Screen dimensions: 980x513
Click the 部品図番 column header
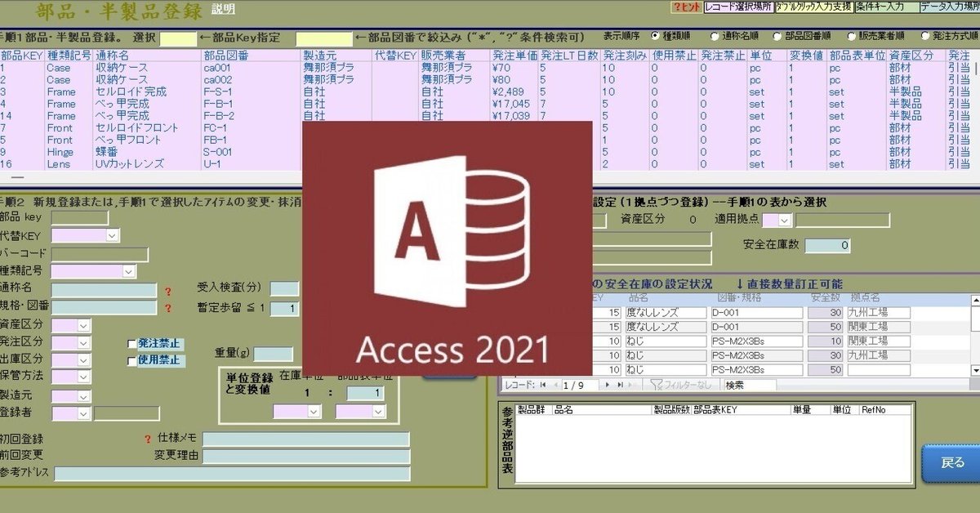pos(225,56)
